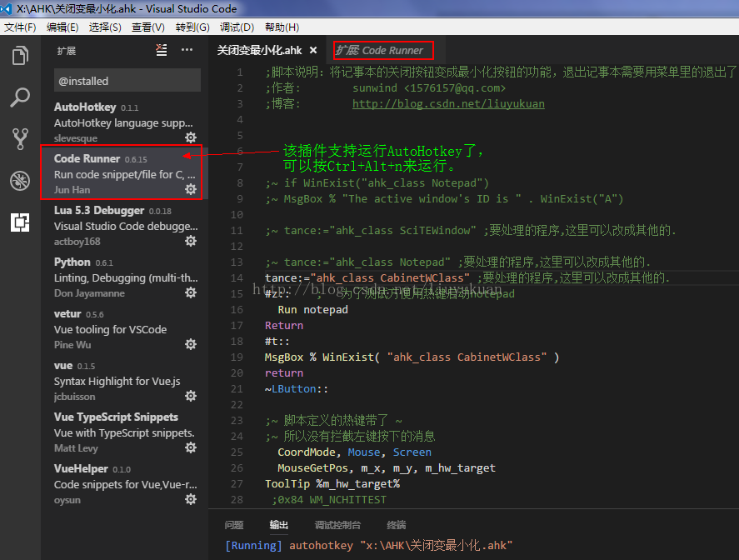Open the Extensions view icon
The width and height of the screenshot is (739, 560).
click(x=20, y=222)
